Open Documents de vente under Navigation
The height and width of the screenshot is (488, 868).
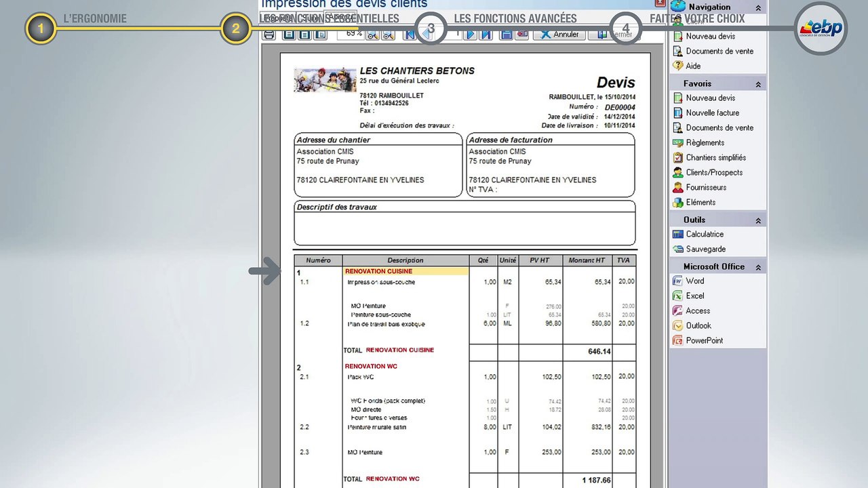[719, 51]
